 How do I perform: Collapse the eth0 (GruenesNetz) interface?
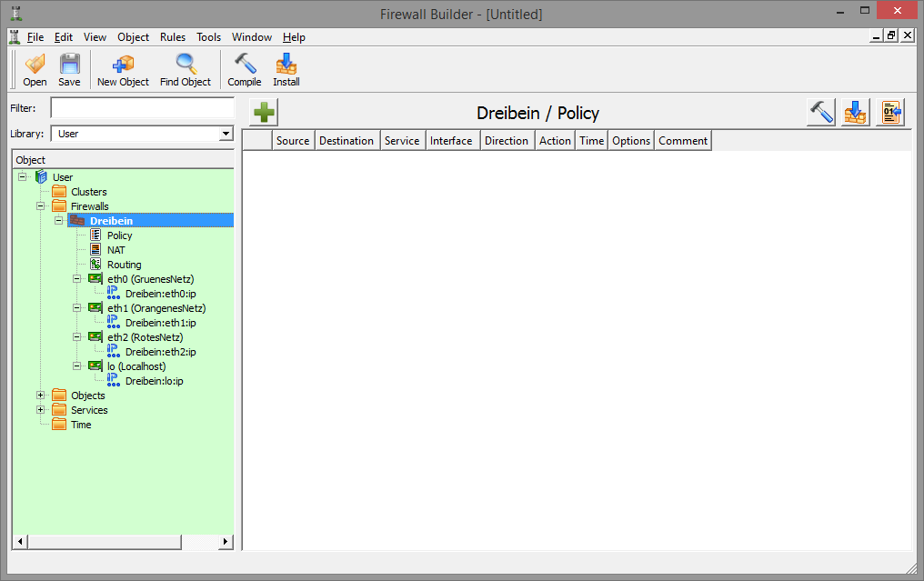77,279
